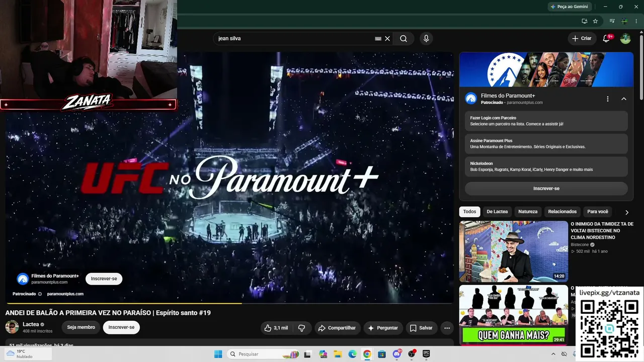Screen dimensions: 644x362
Task: Click Inscrever-se in the Paramount+ ad panel
Action: coord(546,189)
